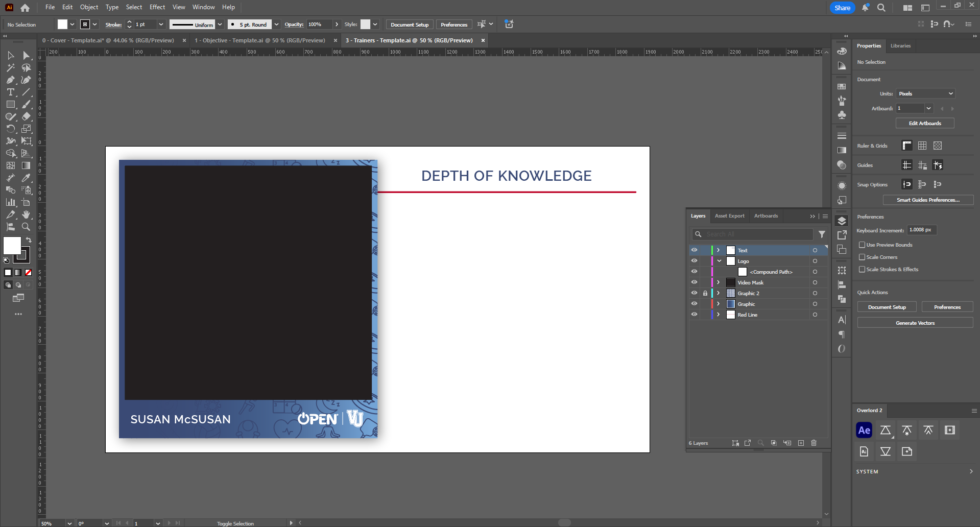Click the Edit Artboards button
Screen dimensions: 980x527
coord(925,124)
